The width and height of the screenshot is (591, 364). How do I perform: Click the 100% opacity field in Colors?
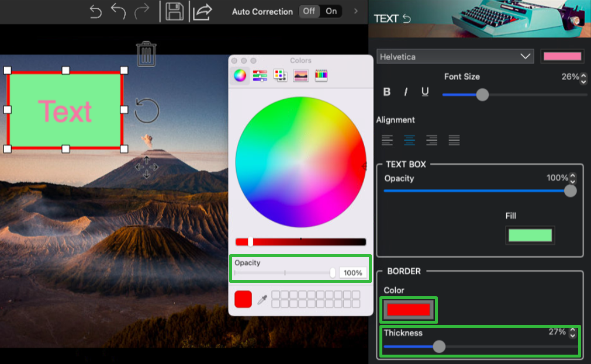coord(353,272)
